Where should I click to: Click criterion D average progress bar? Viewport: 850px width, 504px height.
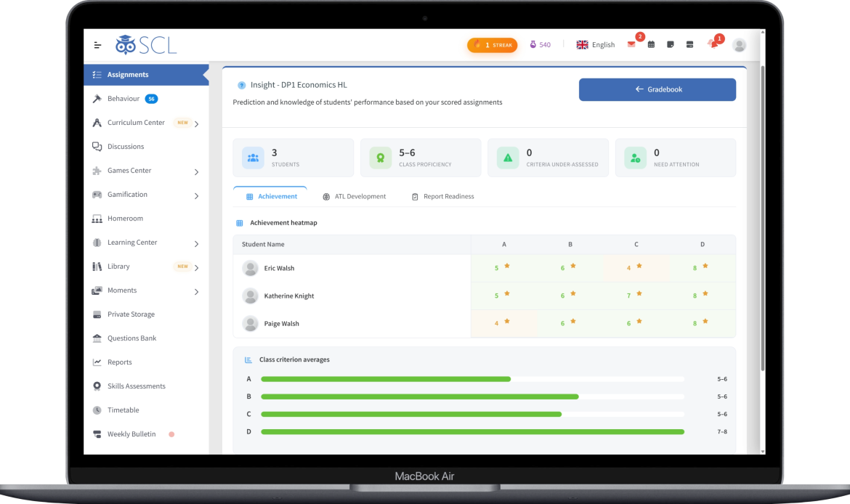point(472,432)
